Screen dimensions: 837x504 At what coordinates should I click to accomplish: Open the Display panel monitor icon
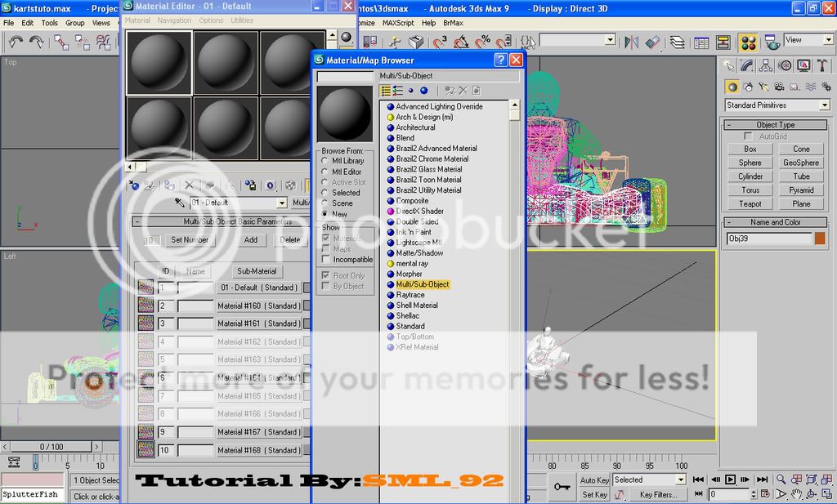point(803,65)
